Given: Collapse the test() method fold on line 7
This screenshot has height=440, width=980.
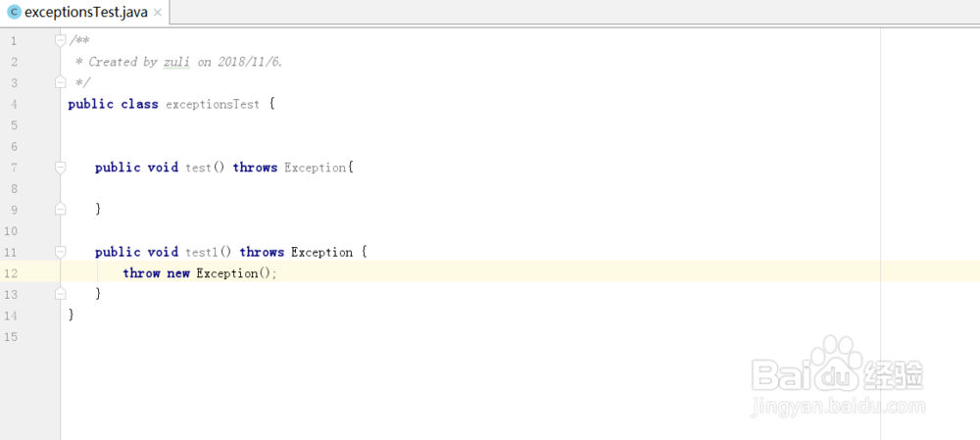Looking at the screenshot, I should click(x=61, y=168).
